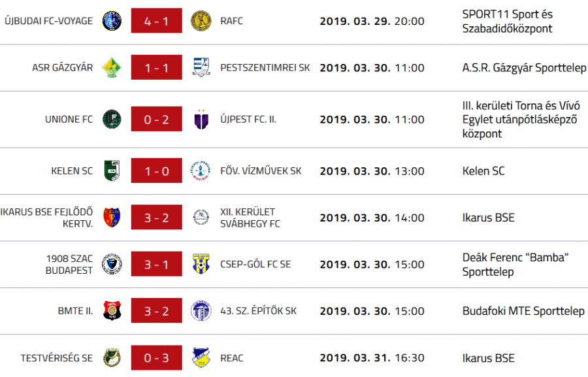Click the ASR Gázgyár team crest

click(x=112, y=67)
